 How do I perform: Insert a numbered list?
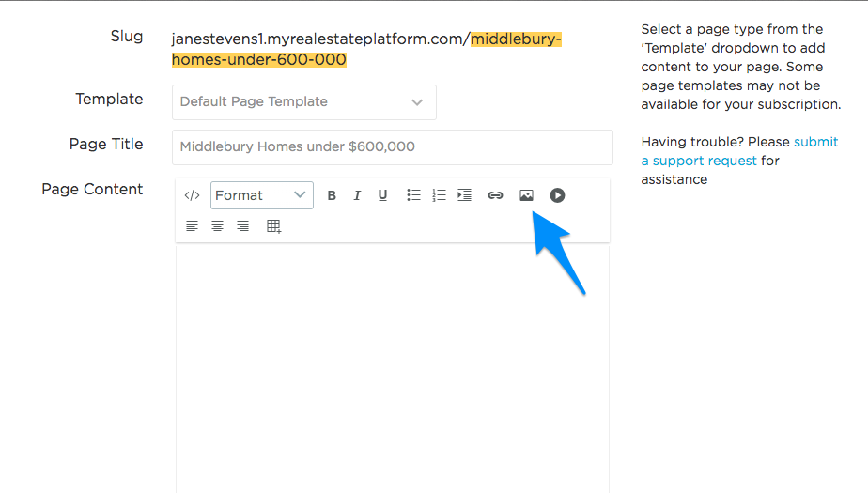[x=439, y=195]
